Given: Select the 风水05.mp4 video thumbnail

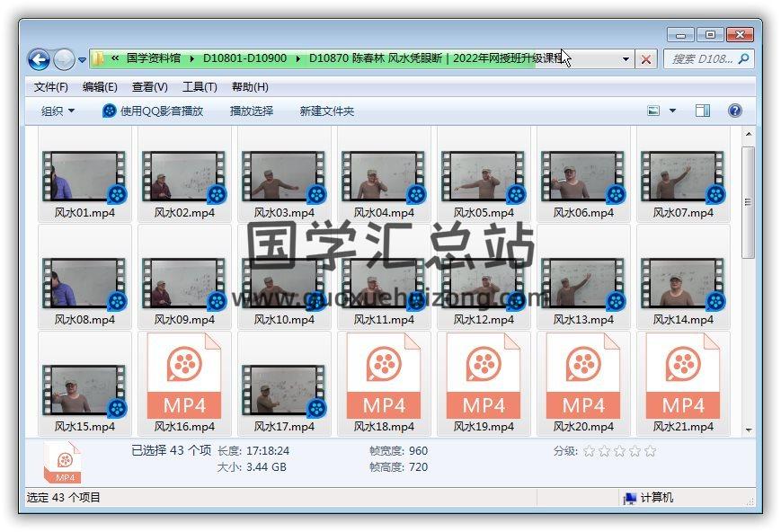Looking at the screenshot, I should tap(484, 176).
